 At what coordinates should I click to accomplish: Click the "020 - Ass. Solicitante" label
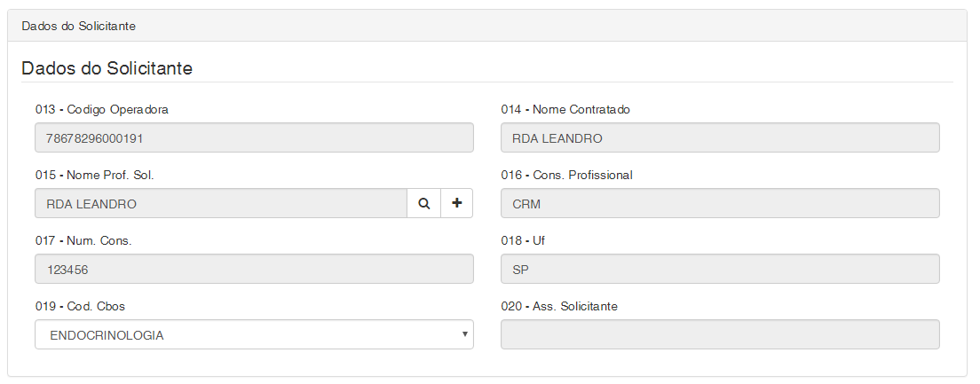pos(559,306)
